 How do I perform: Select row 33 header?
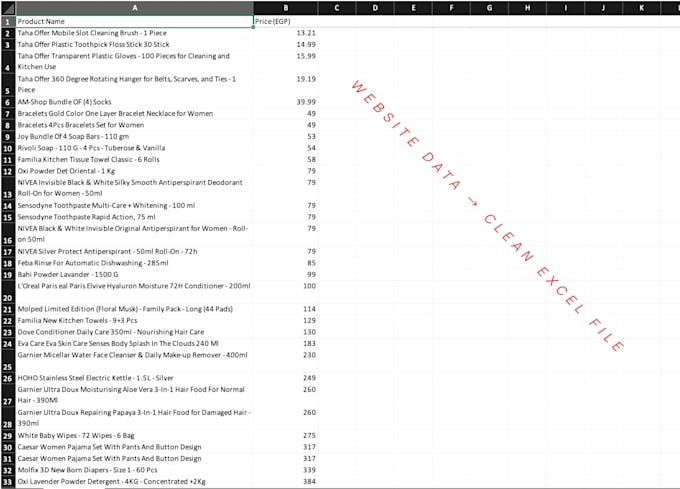pos(8,481)
